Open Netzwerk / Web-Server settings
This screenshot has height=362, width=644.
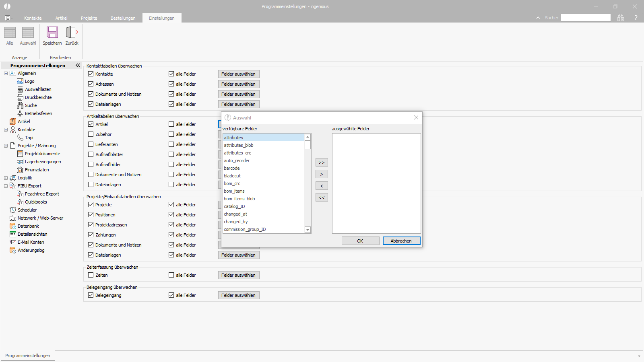point(40,218)
